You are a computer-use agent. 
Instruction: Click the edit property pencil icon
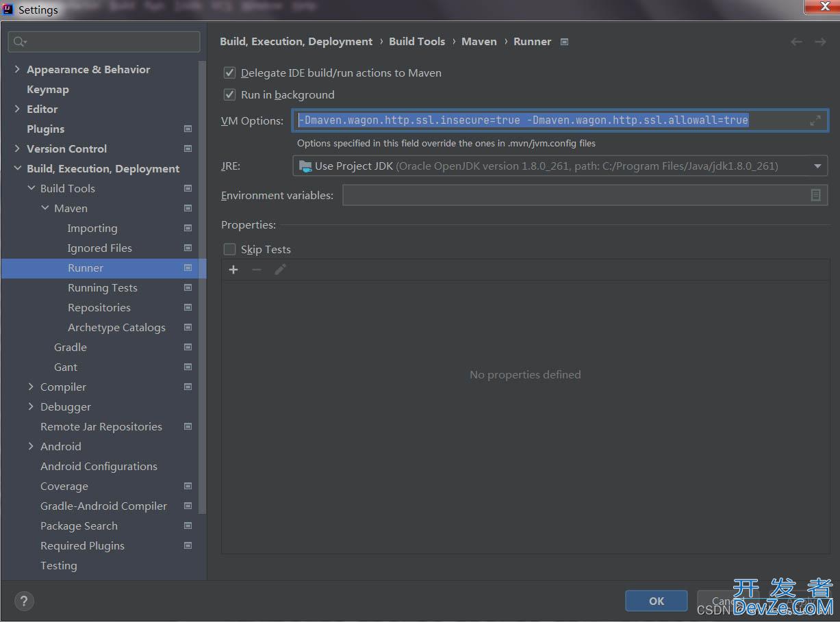coord(280,270)
